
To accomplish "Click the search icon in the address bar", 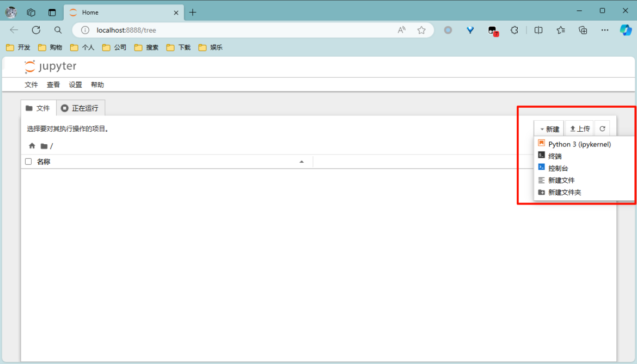I will [58, 30].
